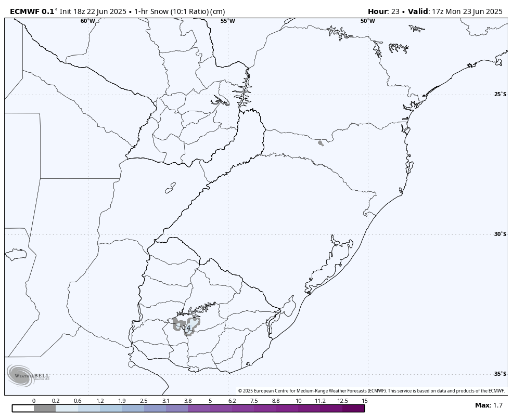The image size is (512, 420).
Task: Click the 'Max: 1.7' readout
Action: (x=489, y=405)
